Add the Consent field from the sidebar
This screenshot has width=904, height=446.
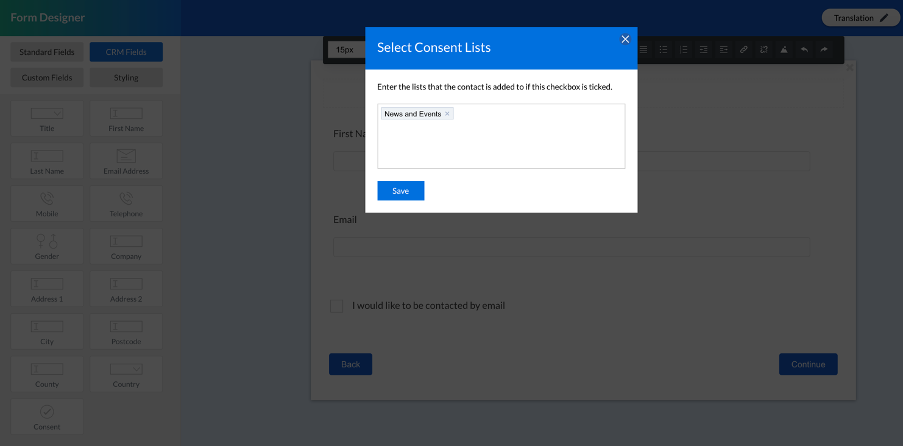coord(47,417)
